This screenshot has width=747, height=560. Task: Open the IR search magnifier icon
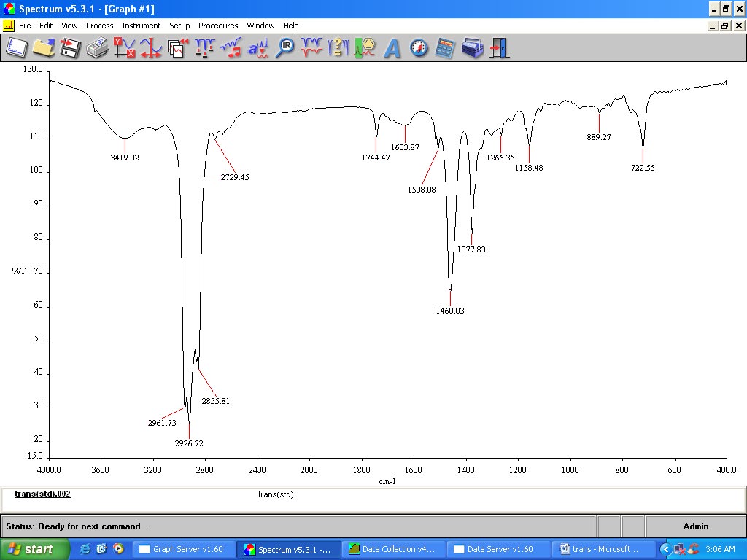coord(285,48)
